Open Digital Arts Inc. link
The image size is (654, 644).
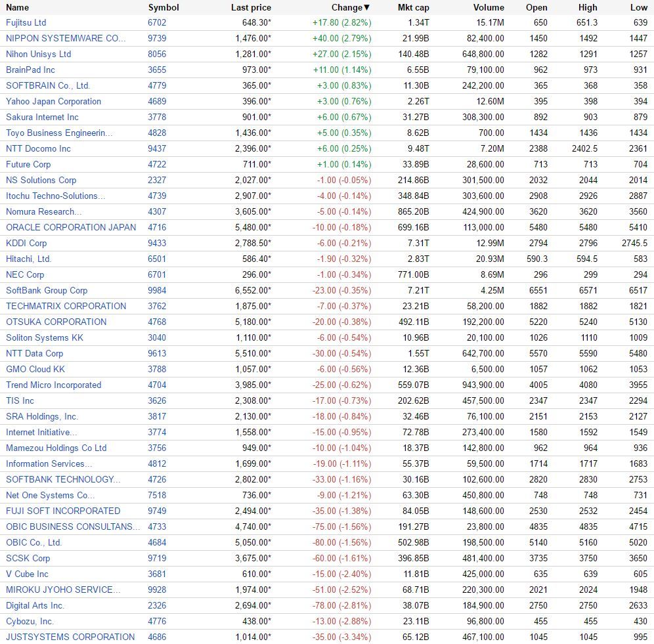pyautogui.click(x=35, y=606)
